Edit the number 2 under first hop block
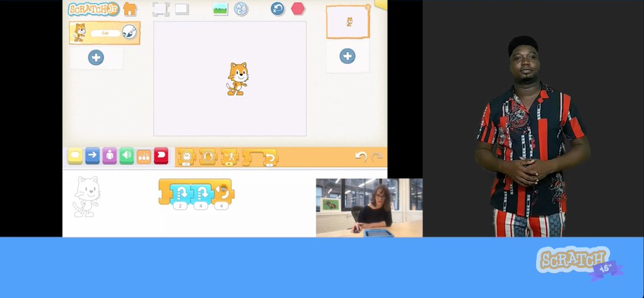644x298 pixels. [180, 206]
